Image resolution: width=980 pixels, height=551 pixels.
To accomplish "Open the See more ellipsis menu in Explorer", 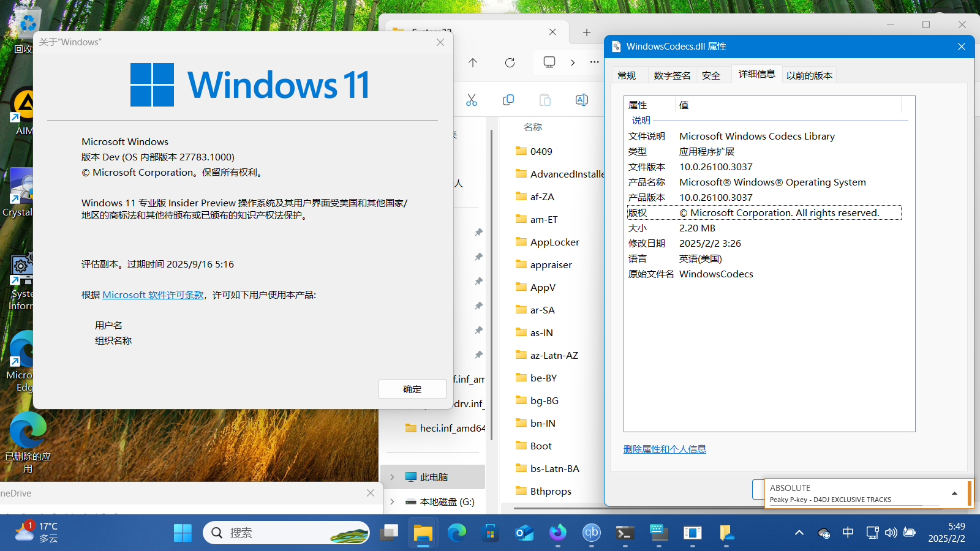I will coord(594,62).
